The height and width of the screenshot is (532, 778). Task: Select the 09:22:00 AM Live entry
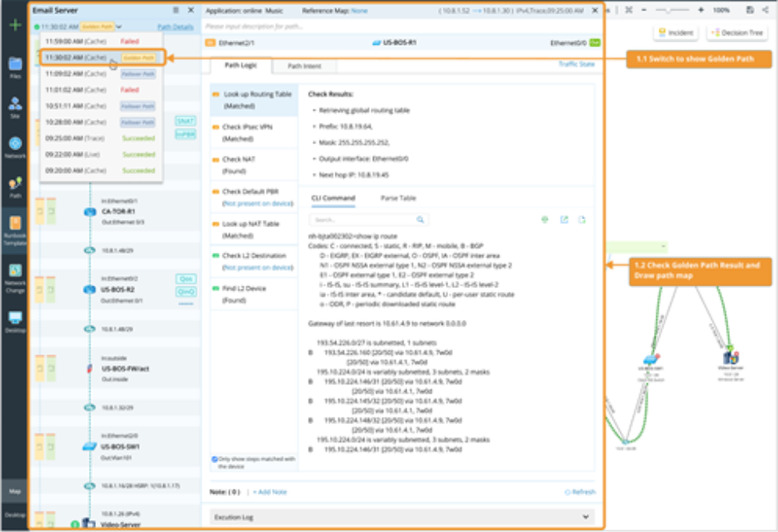tap(101, 154)
